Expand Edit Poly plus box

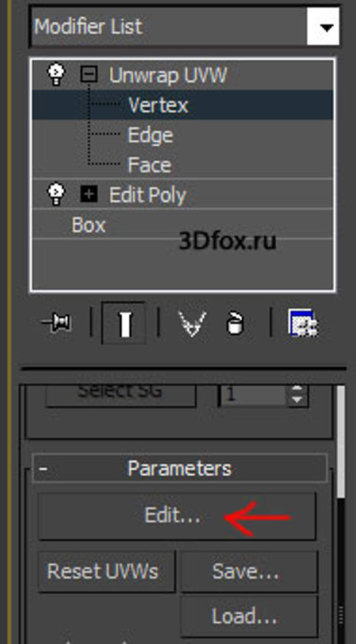tap(89, 194)
